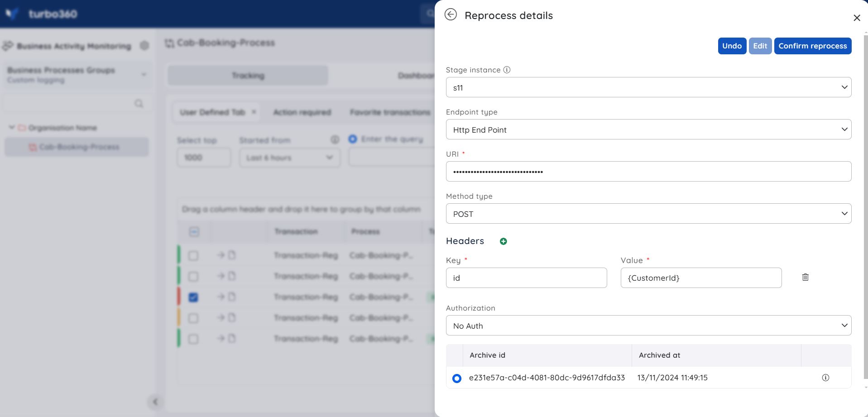Screen dimensions: 868x417
Task: Open Business Activity Monitoring settings gear
Action: click(144, 46)
